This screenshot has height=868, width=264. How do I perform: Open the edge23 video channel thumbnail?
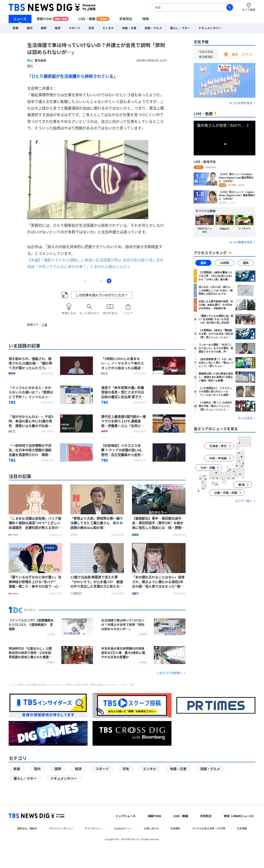(225, 220)
